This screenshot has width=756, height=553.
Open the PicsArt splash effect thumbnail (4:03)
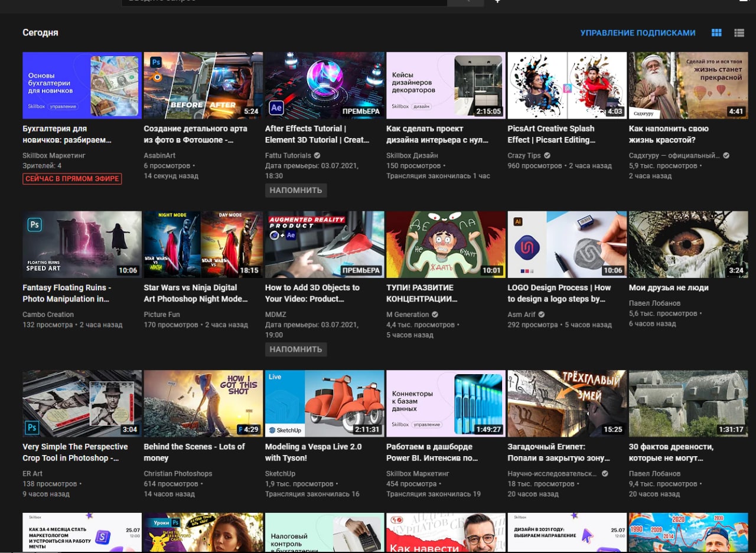pos(567,86)
